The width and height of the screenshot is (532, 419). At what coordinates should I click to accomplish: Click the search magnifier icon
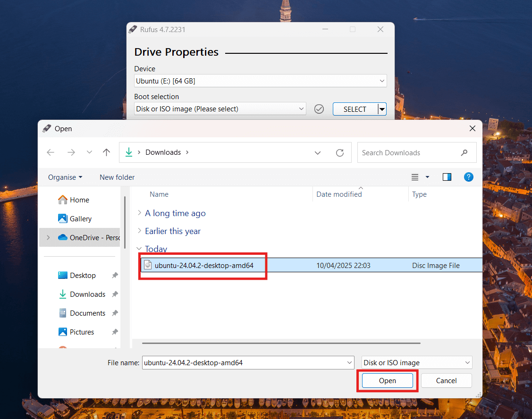(x=464, y=153)
